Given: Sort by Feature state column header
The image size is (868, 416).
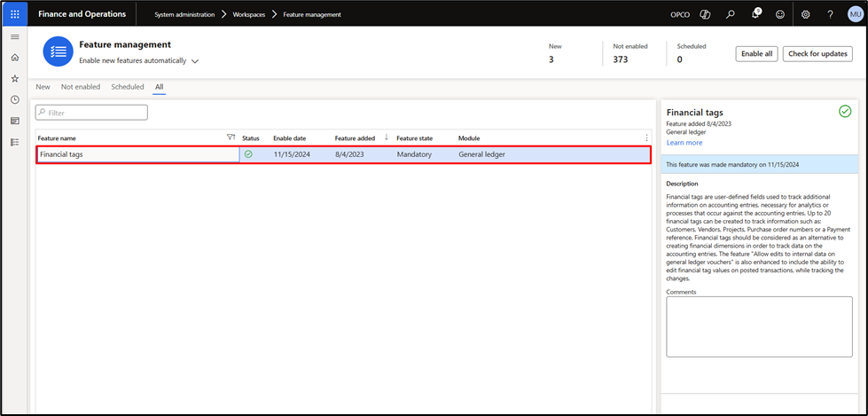Looking at the screenshot, I should pyautogui.click(x=415, y=138).
